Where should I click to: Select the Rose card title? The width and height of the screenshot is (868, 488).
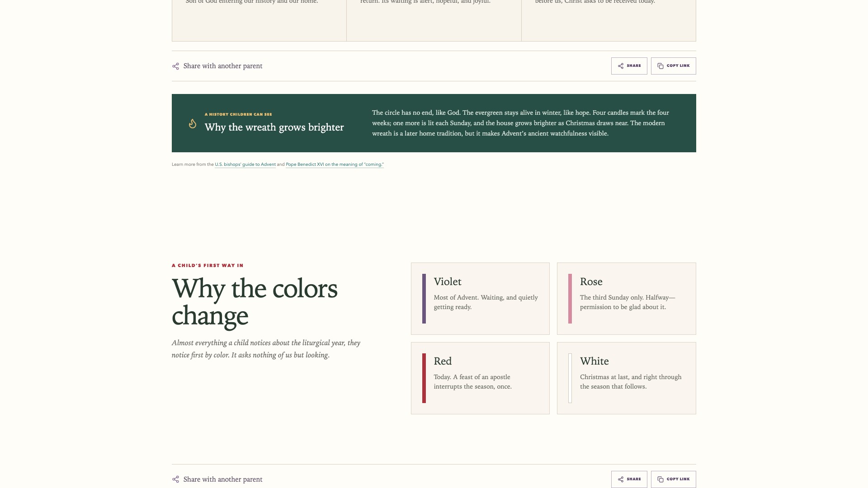point(591,282)
